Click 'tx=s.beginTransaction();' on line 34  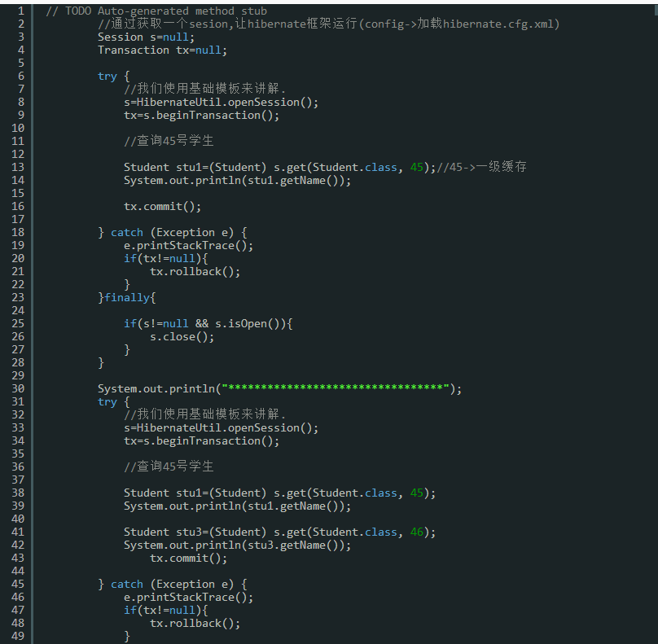click(201, 441)
